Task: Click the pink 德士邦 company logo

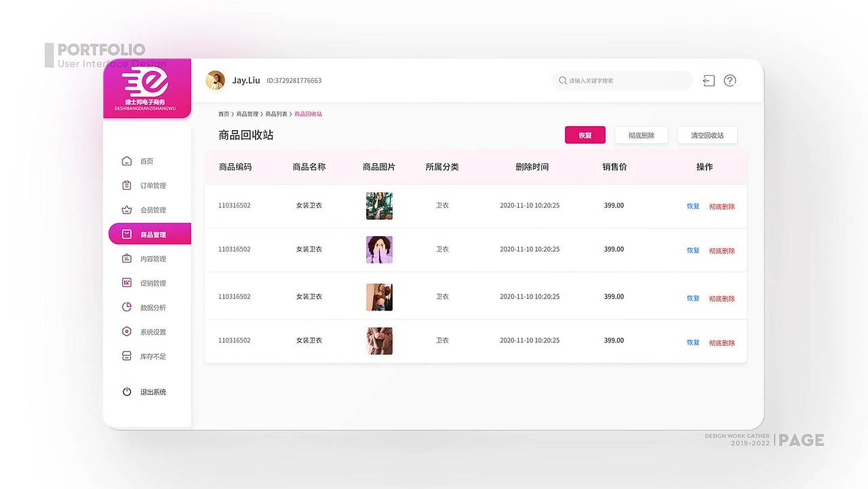Action: pyautogui.click(x=146, y=88)
